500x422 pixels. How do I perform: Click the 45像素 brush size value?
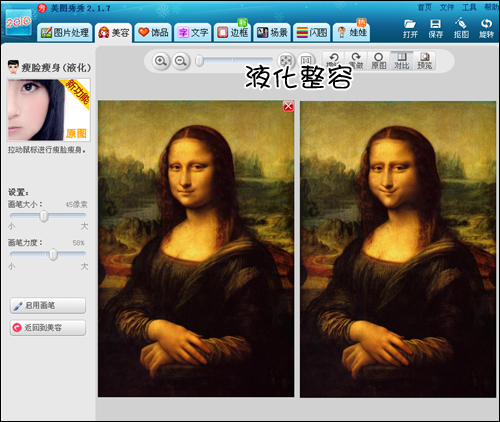pyautogui.click(x=76, y=204)
